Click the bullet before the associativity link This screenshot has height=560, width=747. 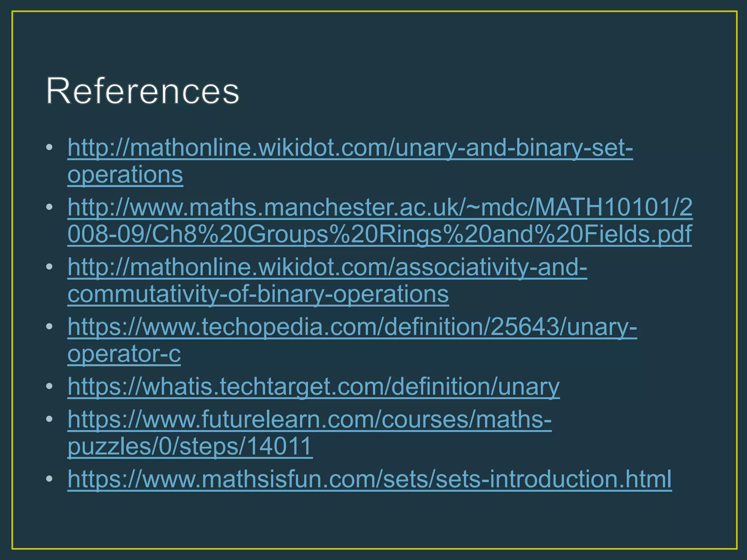(x=50, y=267)
